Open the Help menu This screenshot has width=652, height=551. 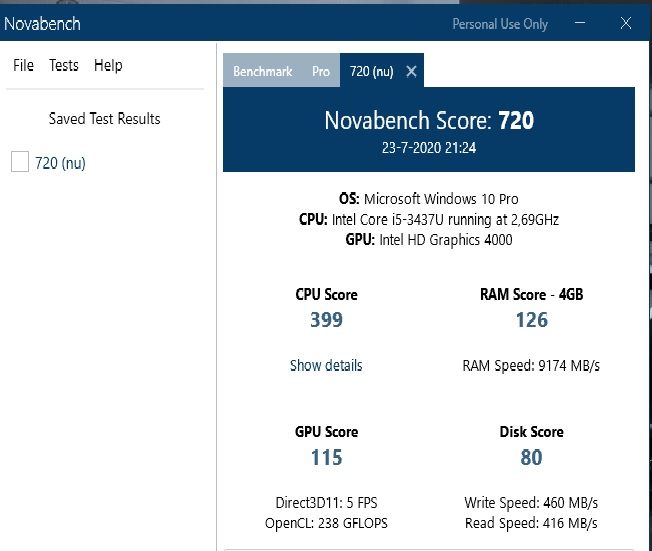[x=108, y=65]
